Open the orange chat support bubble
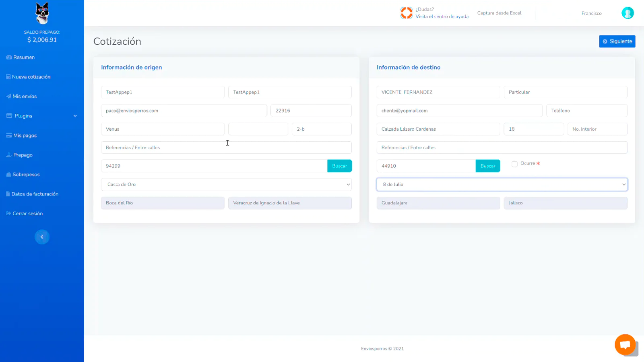Screen dimensions: 644x362 click(x=625, y=344)
